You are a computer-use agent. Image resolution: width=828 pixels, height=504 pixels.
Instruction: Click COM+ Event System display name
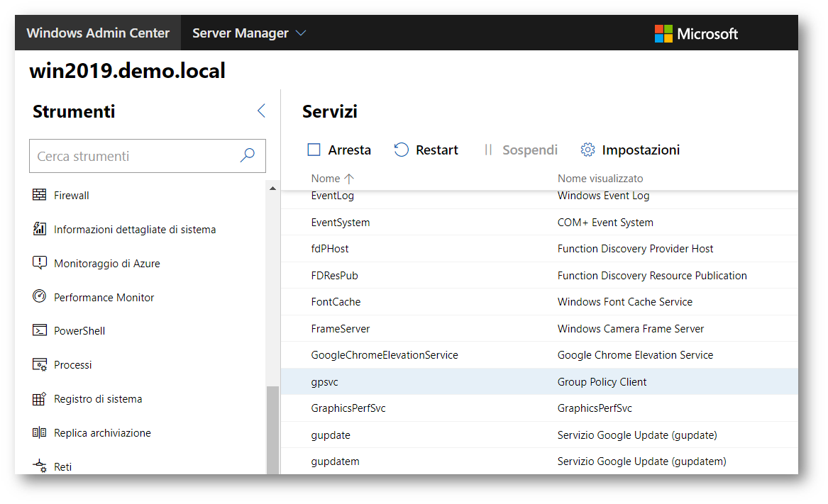[x=605, y=223]
